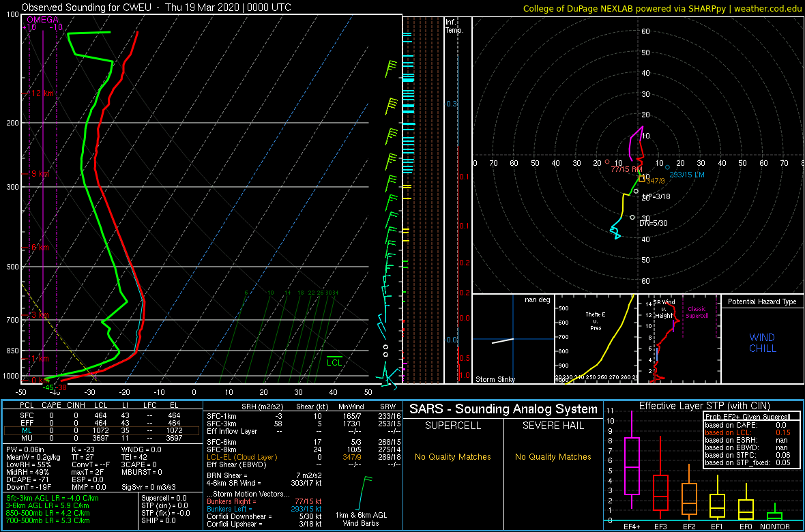Click the "DownT = -19F" value
The height and width of the screenshot is (532, 805).
tap(28, 487)
